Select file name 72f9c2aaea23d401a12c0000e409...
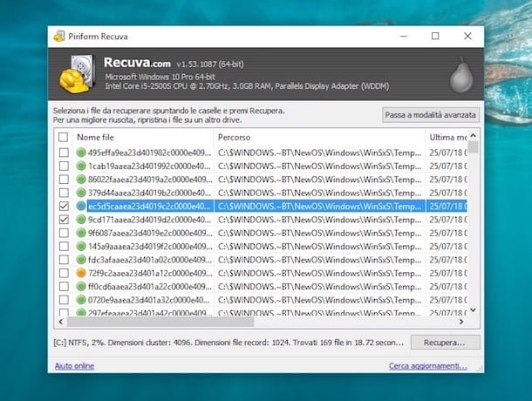The height and width of the screenshot is (401, 532). [150, 273]
